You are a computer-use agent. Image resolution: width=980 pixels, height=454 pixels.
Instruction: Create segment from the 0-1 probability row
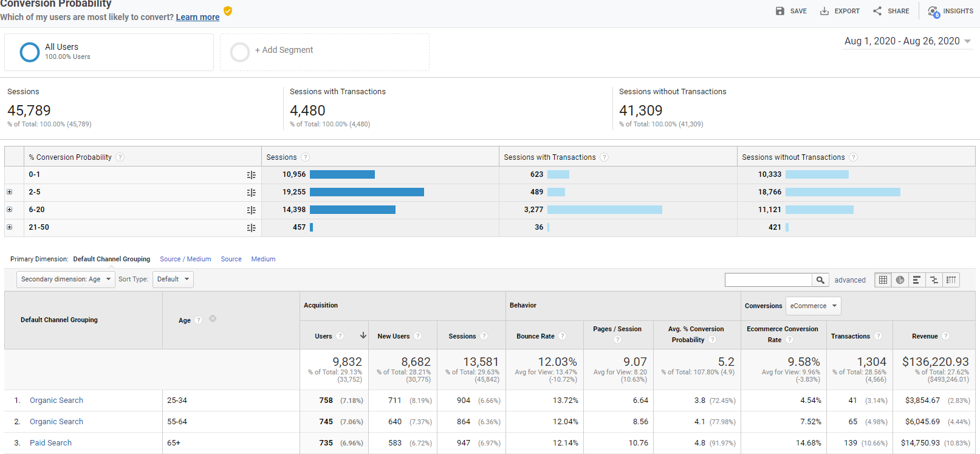coord(251,175)
